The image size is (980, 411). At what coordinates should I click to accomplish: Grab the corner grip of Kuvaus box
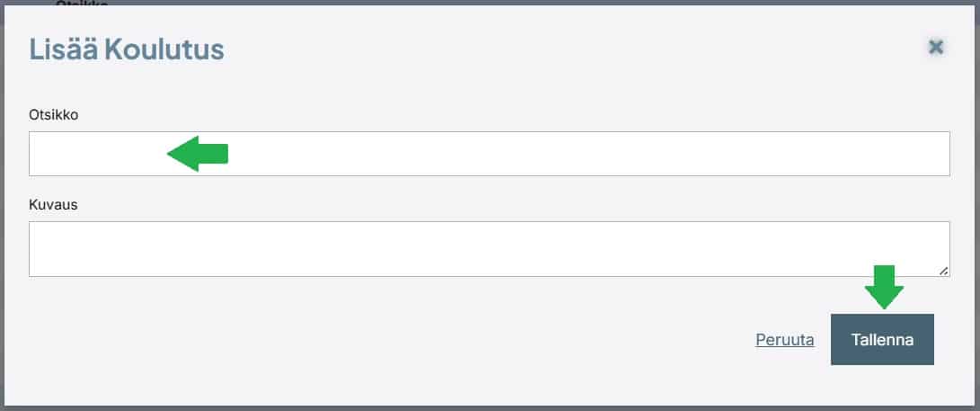coord(944,270)
